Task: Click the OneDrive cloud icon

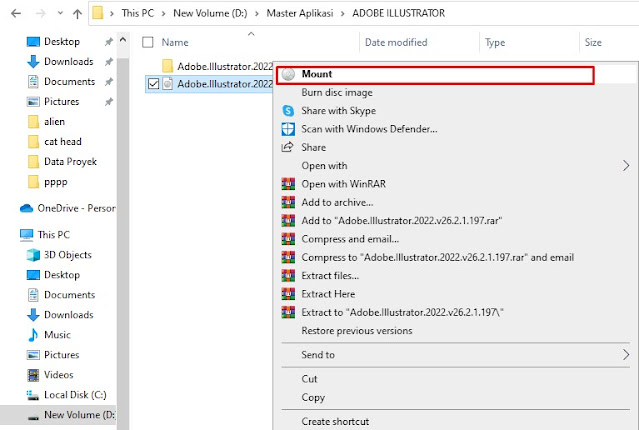Action: pos(26,208)
